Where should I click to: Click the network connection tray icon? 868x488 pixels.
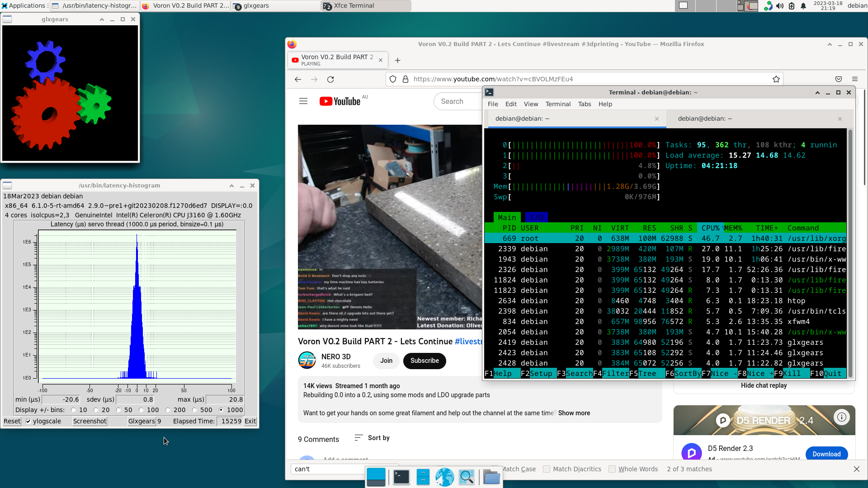click(768, 5)
